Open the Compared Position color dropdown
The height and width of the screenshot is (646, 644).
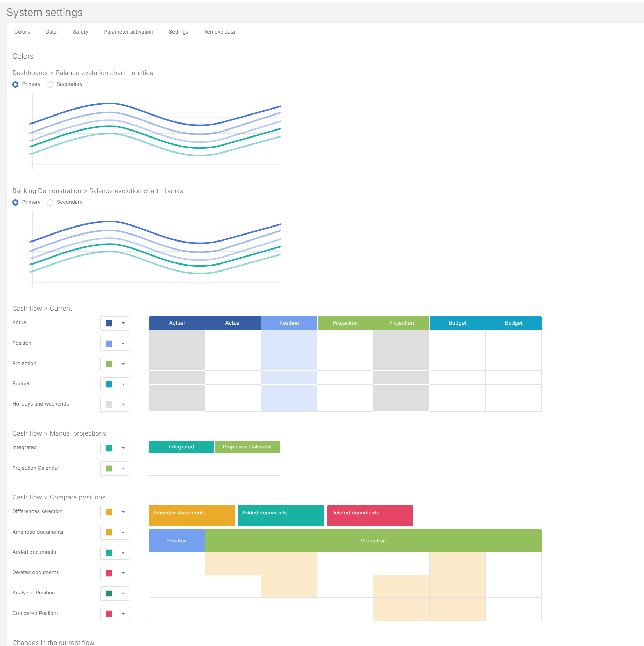tap(123, 614)
